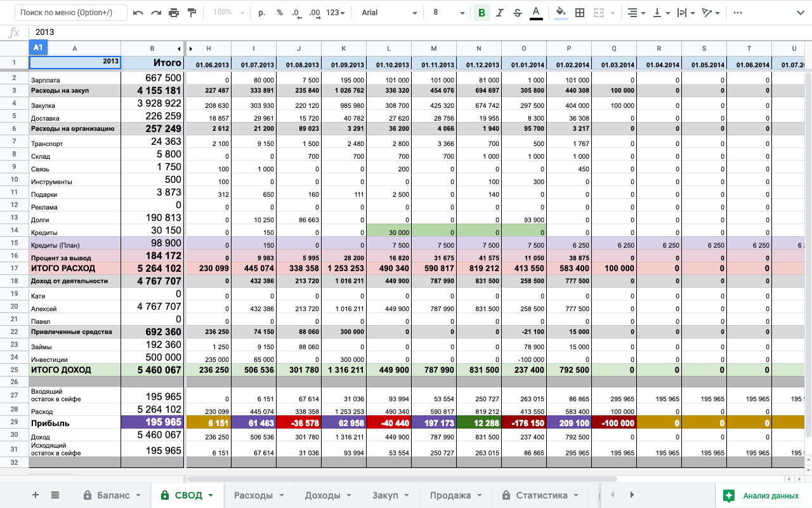
Task: Click the percent format button
Action: tap(280, 13)
